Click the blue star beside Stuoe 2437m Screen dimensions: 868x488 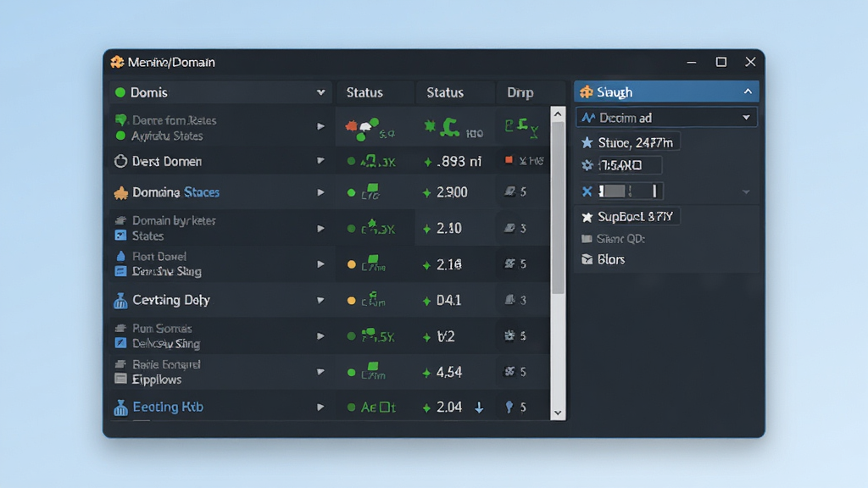(587, 142)
